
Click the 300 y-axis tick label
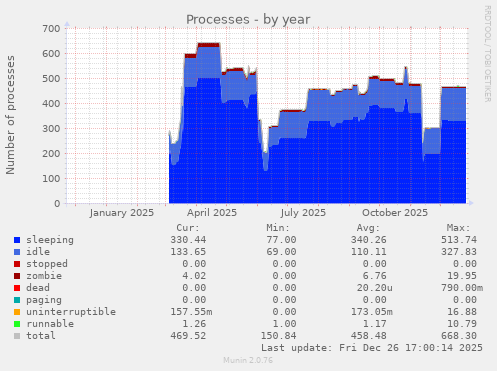[51, 128]
